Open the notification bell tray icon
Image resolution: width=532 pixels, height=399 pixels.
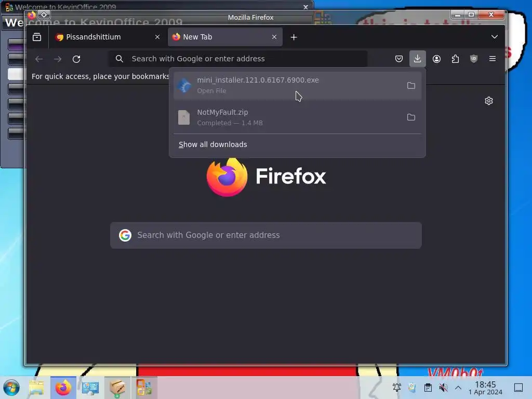396,387
